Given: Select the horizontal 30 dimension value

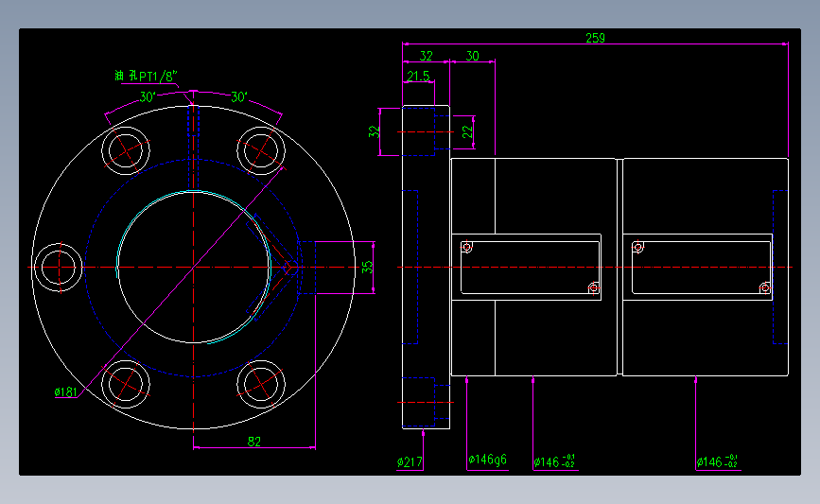Looking at the screenshot, I should pyautogui.click(x=472, y=56).
